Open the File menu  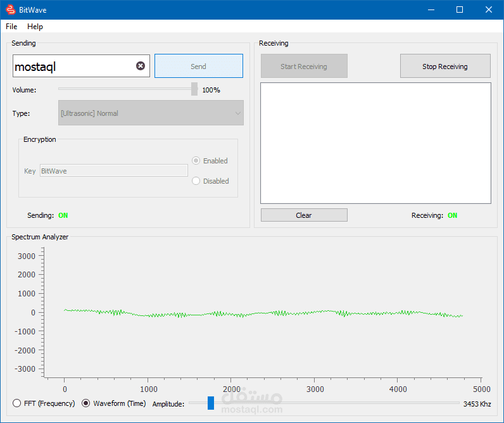(x=11, y=27)
